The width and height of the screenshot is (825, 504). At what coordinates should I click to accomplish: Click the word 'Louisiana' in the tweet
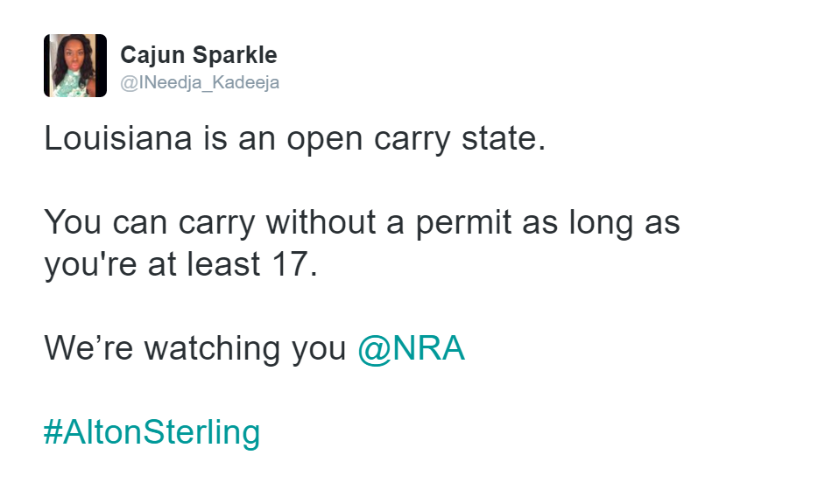pos(118,138)
